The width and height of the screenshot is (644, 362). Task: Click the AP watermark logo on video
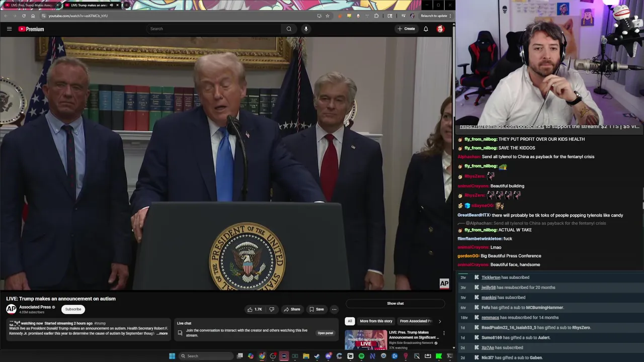pos(444,284)
